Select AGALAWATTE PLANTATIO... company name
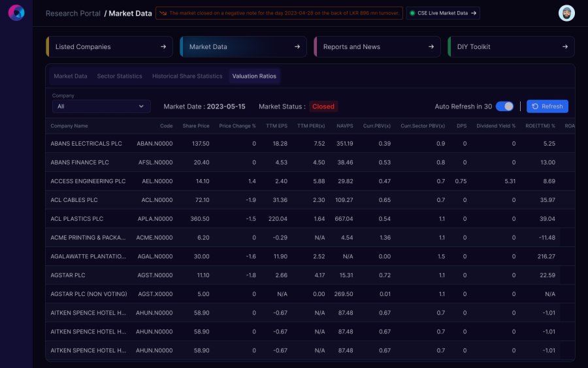 [x=88, y=256]
